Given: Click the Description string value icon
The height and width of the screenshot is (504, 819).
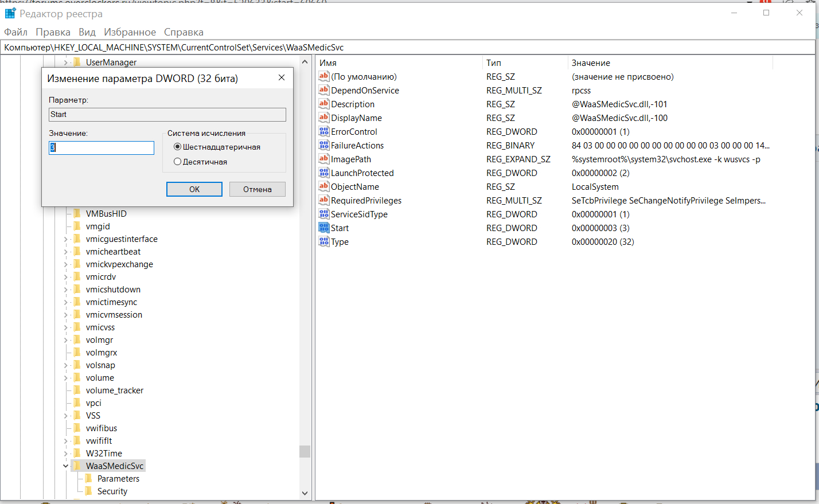Looking at the screenshot, I should pos(324,104).
